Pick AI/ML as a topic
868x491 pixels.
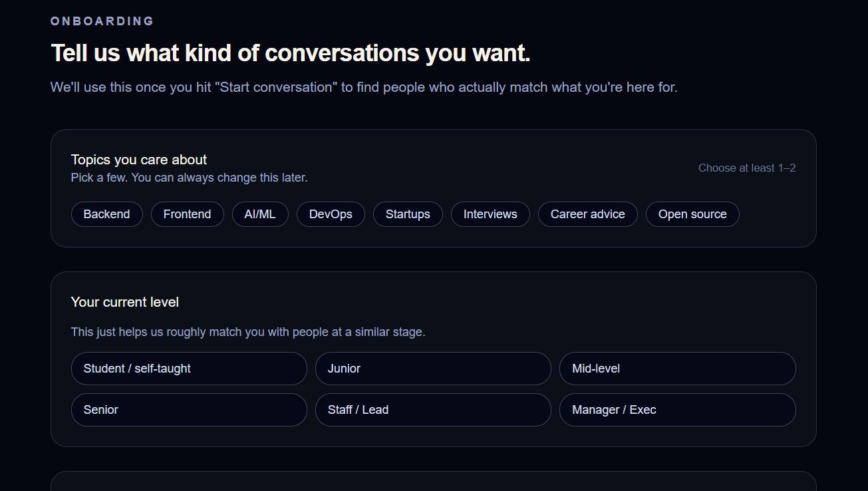(260, 214)
